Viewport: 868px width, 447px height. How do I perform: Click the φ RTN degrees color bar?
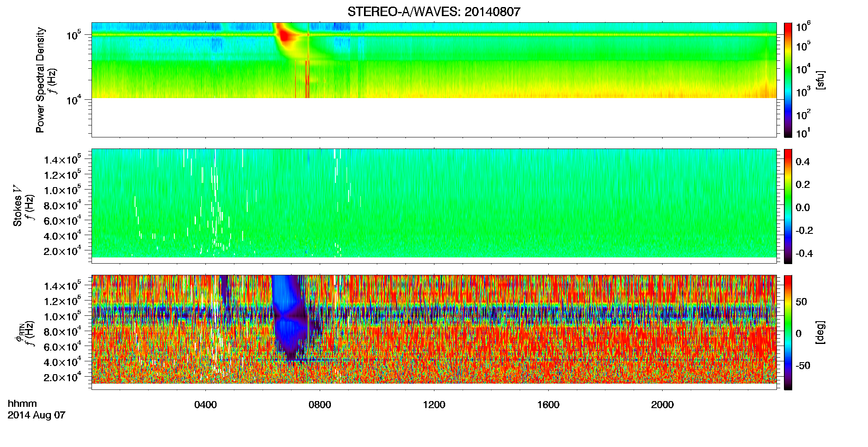(x=788, y=332)
